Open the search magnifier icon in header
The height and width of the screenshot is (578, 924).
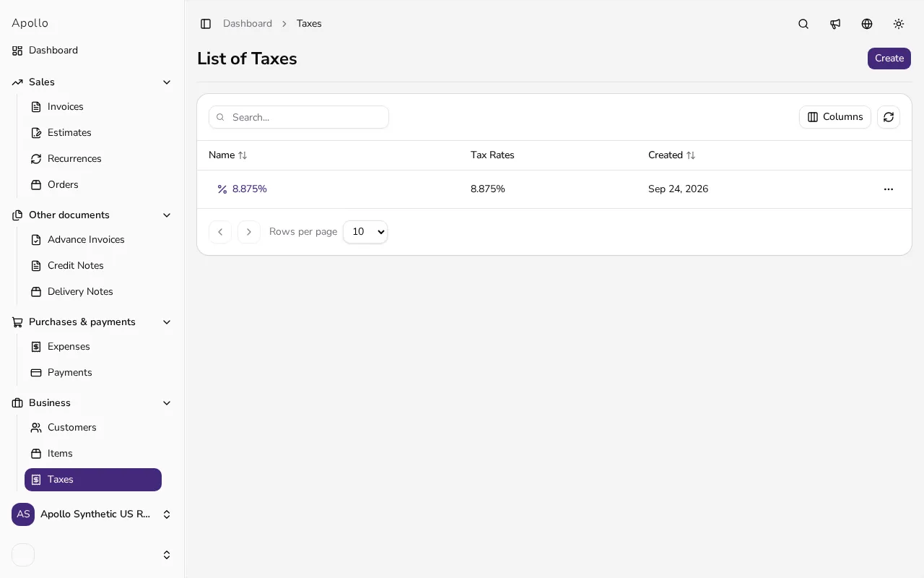[803, 24]
